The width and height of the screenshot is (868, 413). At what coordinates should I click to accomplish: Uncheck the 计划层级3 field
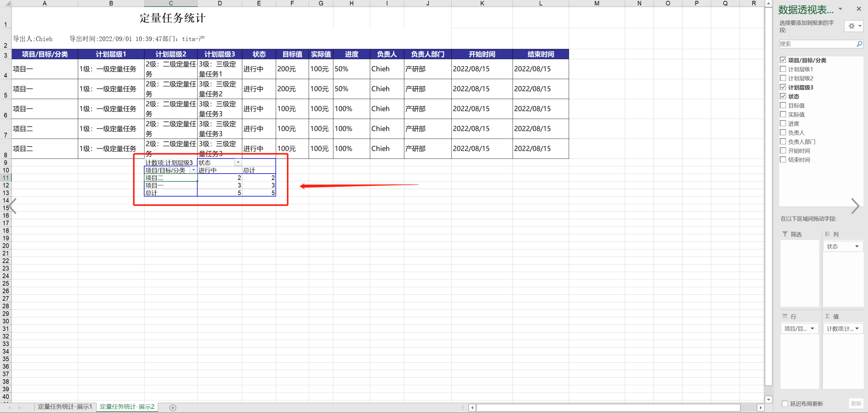(x=783, y=87)
